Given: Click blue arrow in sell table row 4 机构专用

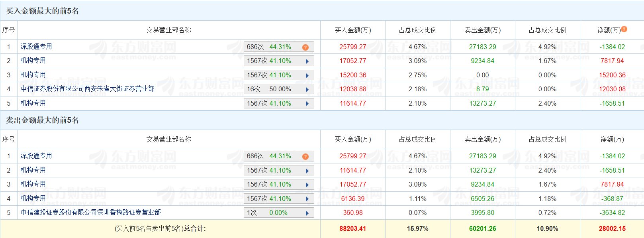Looking at the screenshot, I should click(x=307, y=199).
